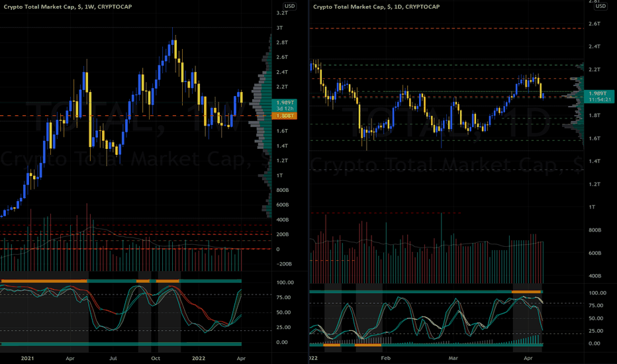Click the 1.989T price tag with 3d 12h countdown
The width and height of the screenshot is (617, 364).
[x=284, y=105]
